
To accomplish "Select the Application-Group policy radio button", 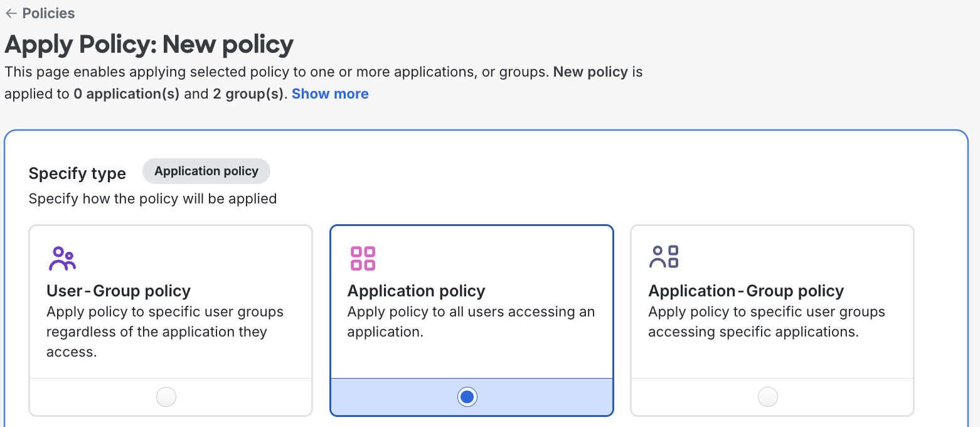I will point(767,396).
